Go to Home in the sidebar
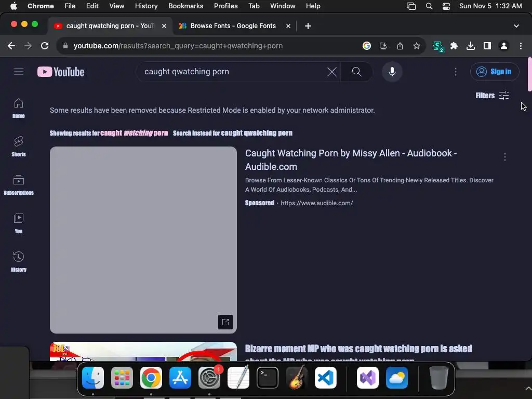Image resolution: width=532 pixels, height=399 pixels. tap(19, 108)
